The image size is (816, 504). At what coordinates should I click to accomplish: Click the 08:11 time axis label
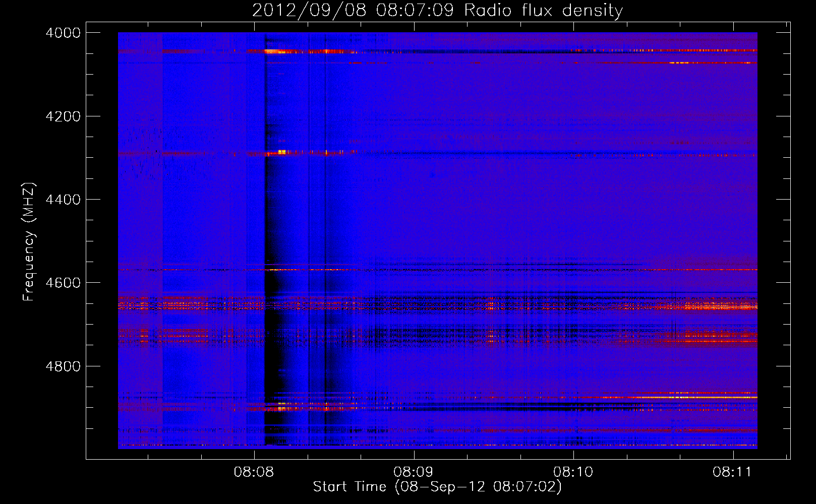pos(732,472)
